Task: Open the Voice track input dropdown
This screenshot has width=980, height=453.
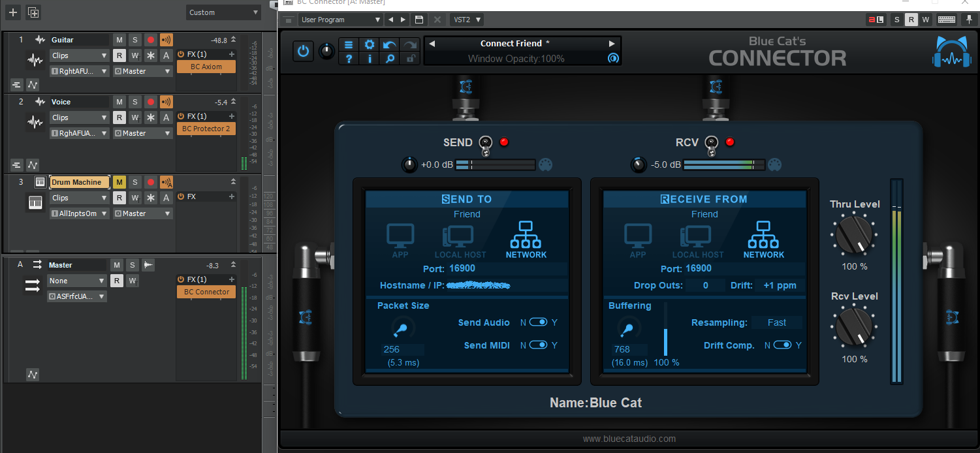Action: click(79, 133)
